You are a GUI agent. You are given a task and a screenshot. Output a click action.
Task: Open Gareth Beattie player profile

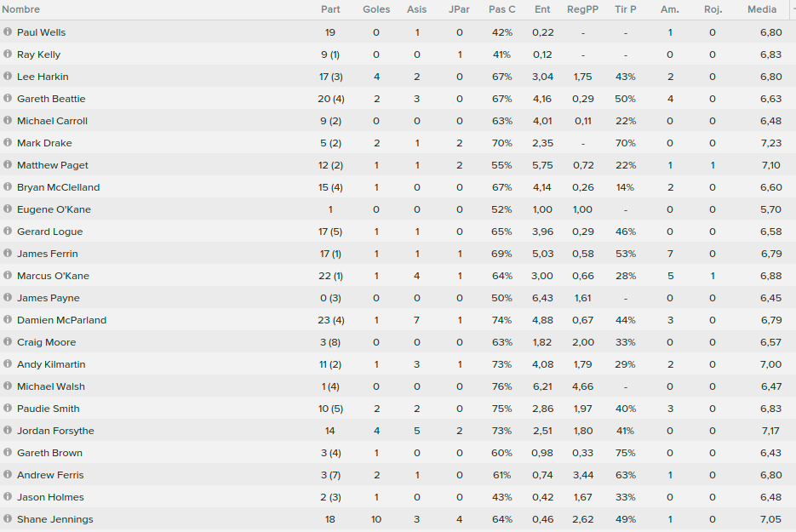coord(51,99)
